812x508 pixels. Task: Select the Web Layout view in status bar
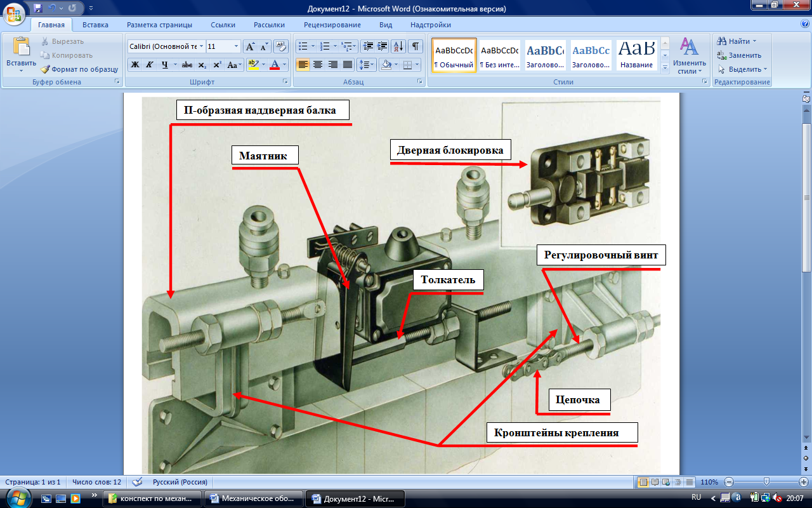pyautogui.click(x=666, y=482)
